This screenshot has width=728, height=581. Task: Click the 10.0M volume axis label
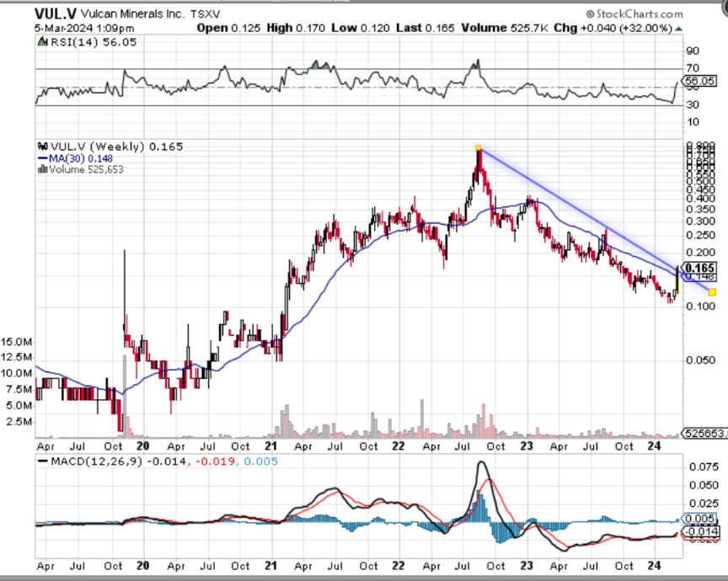click(17, 374)
